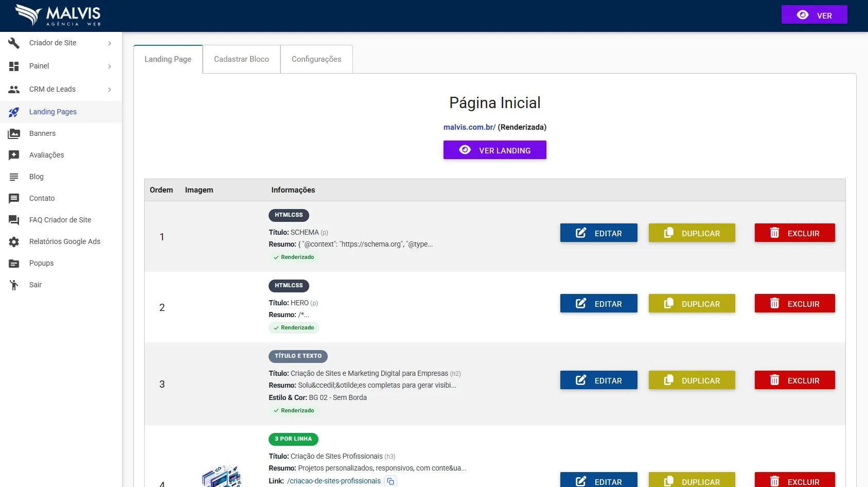Click the pencil icon in HERO row's EDITAR
The height and width of the screenshot is (487, 868).
pos(581,303)
